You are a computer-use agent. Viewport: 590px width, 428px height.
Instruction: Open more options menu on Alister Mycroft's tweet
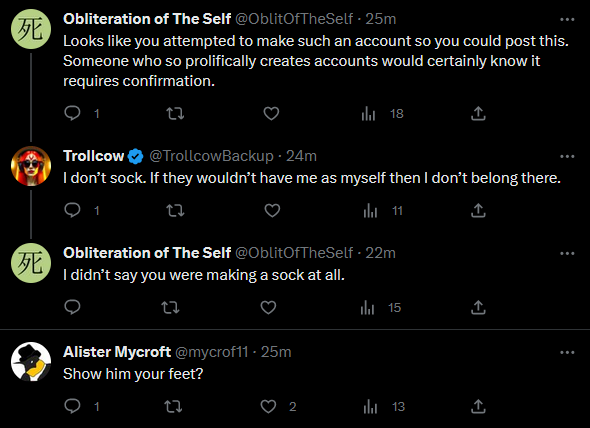(567, 352)
